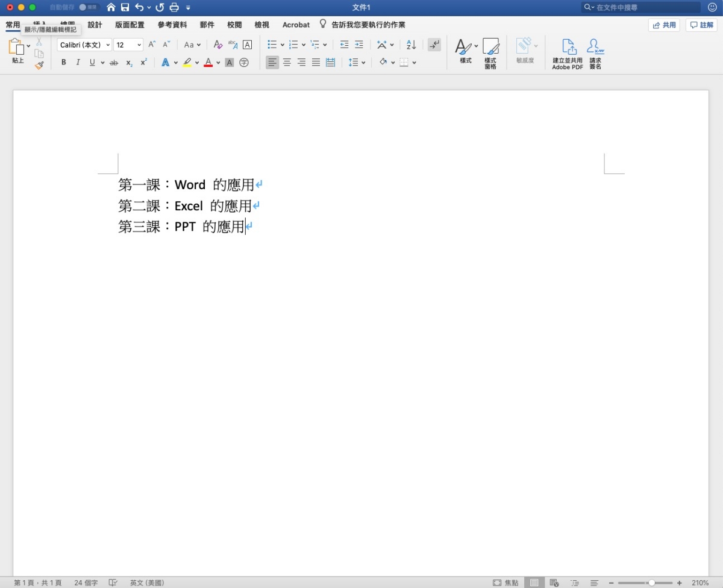Click the Home icon in title bar
The image size is (723, 588).
point(111,7)
